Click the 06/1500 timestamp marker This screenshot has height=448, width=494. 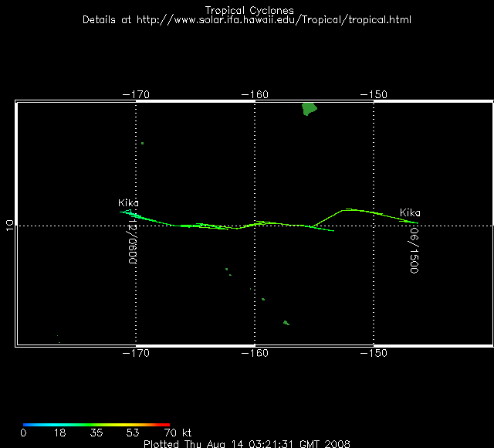pos(414,249)
